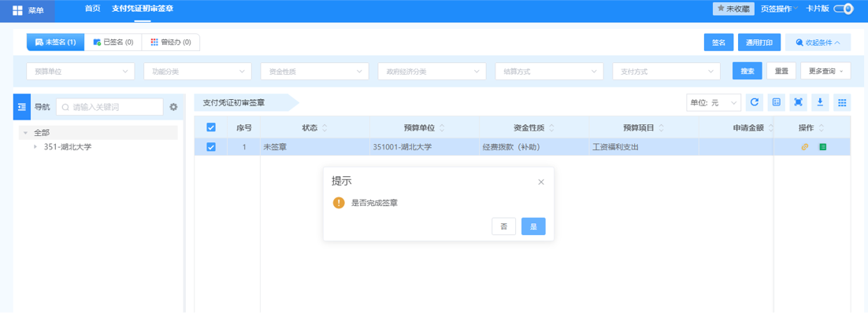Click the 搜索 button
Screen dimensions: 868x313
tap(747, 72)
